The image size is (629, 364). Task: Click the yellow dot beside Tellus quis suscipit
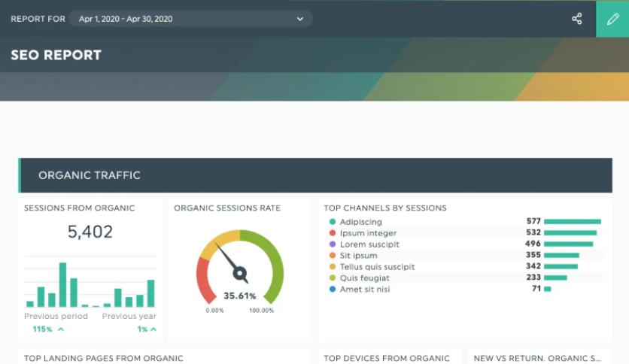point(332,266)
